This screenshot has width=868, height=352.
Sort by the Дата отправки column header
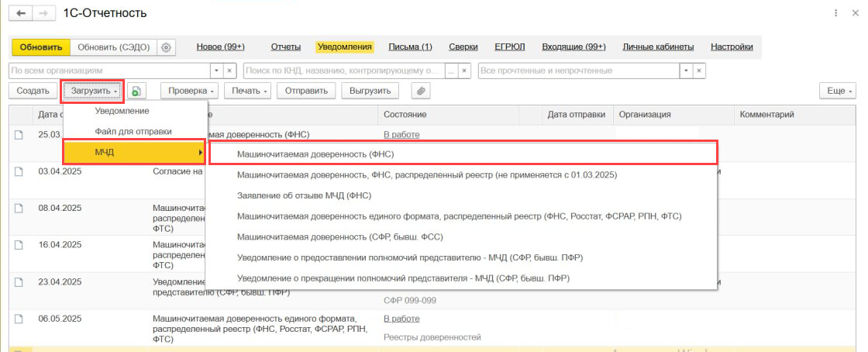(577, 115)
